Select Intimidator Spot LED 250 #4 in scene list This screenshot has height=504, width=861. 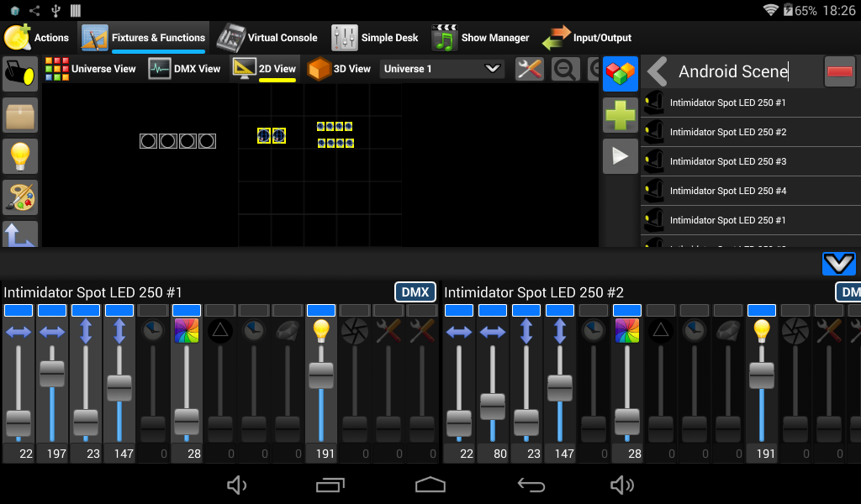click(x=751, y=191)
